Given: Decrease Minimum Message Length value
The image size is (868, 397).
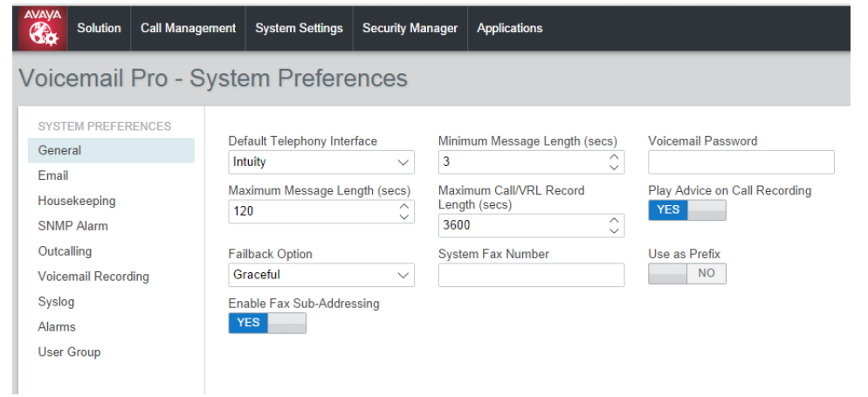Looking at the screenshot, I should pyautogui.click(x=613, y=167).
